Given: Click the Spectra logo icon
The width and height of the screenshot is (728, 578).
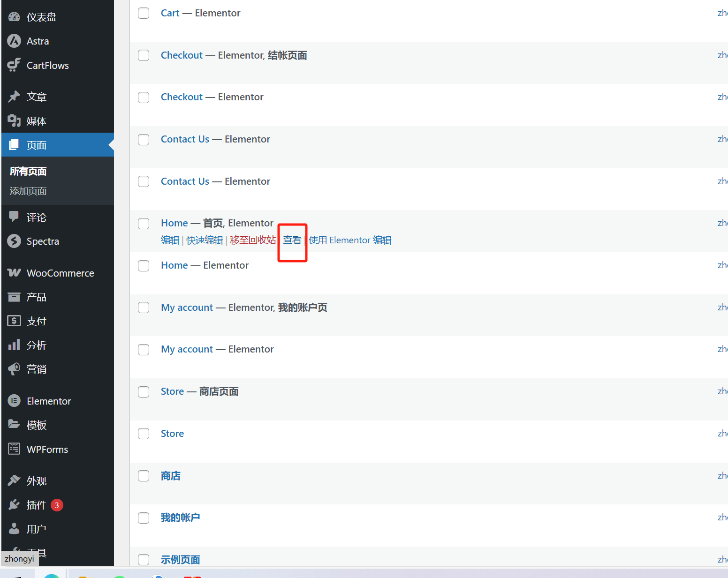Looking at the screenshot, I should click(14, 241).
